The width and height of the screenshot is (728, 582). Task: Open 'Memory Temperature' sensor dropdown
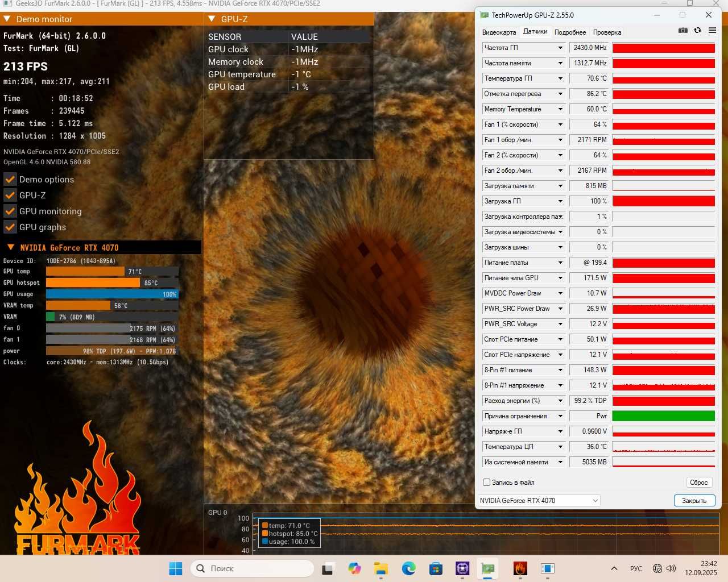pyautogui.click(x=560, y=109)
